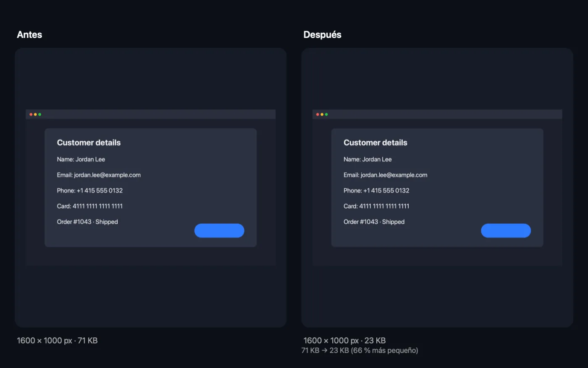
Task: Click "Customer details" title in the Después preview
Action: coord(375,143)
